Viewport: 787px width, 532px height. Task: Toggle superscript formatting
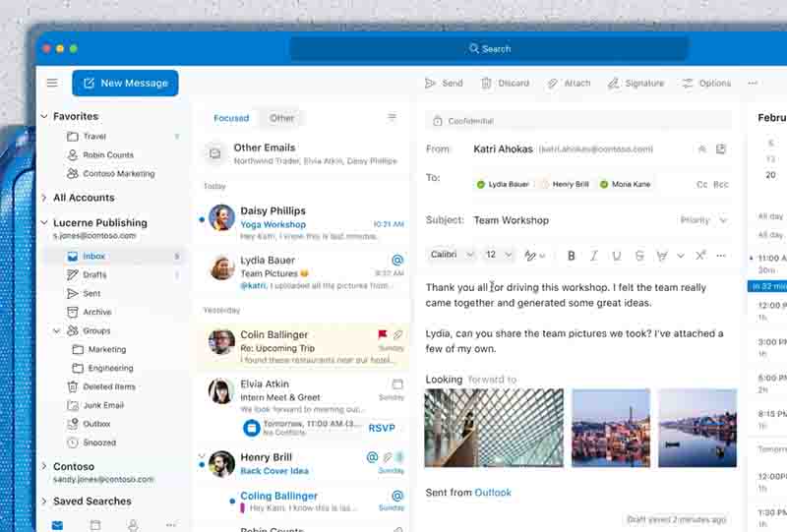tap(700, 255)
